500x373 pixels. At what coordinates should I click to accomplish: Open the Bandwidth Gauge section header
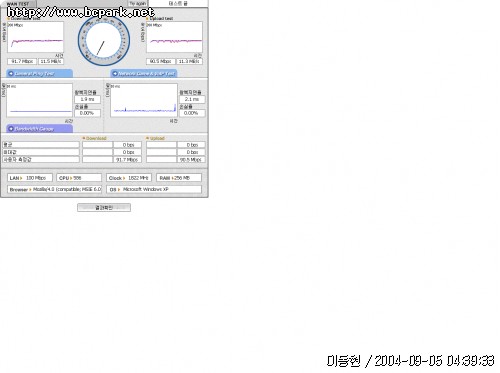tap(39, 129)
